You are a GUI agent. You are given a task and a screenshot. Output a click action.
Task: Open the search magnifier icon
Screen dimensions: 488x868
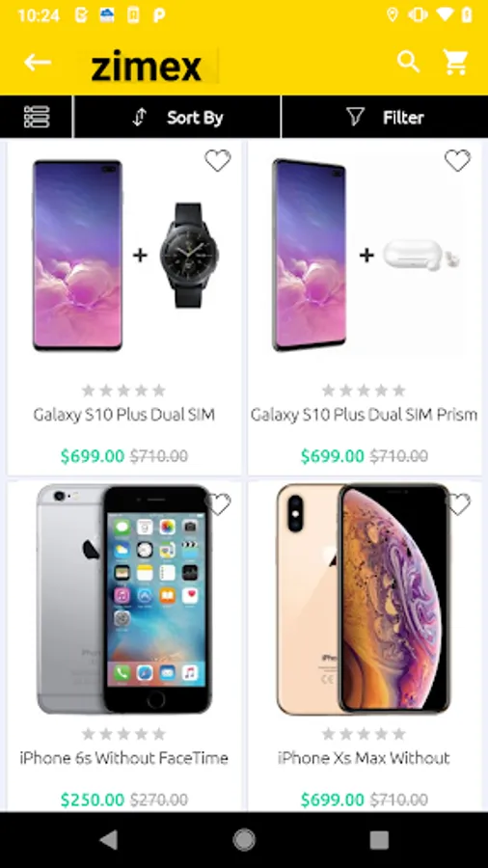point(408,62)
